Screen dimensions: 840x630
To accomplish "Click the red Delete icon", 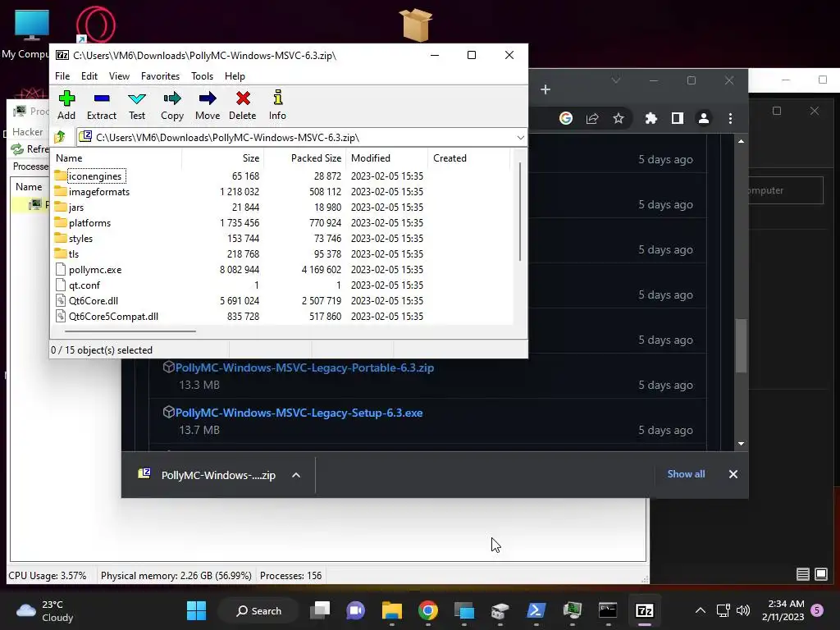I will pyautogui.click(x=243, y=106).
